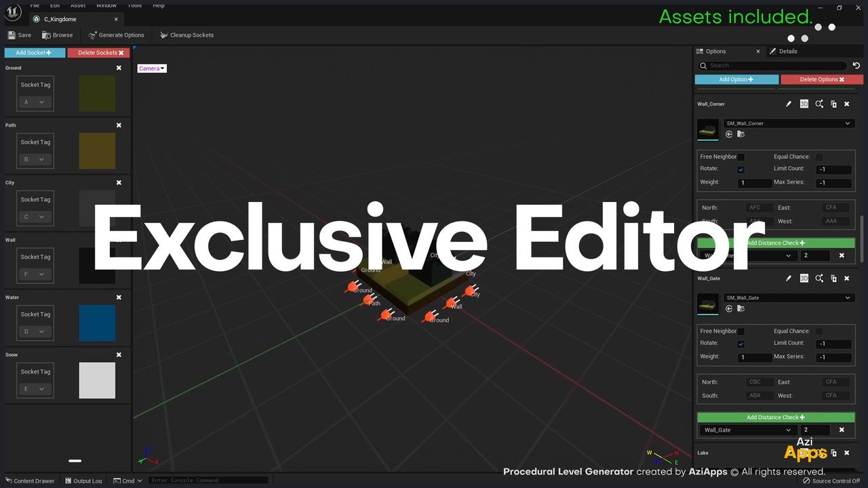868x488 pixels.
Task: Click the find icon for Wall_Corner
Action: 819,104
